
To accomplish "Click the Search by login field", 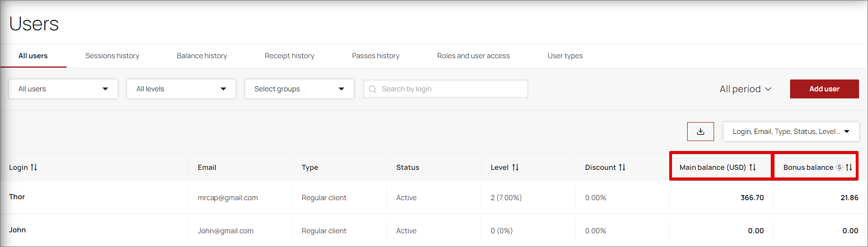I will (x=446, y=89).
